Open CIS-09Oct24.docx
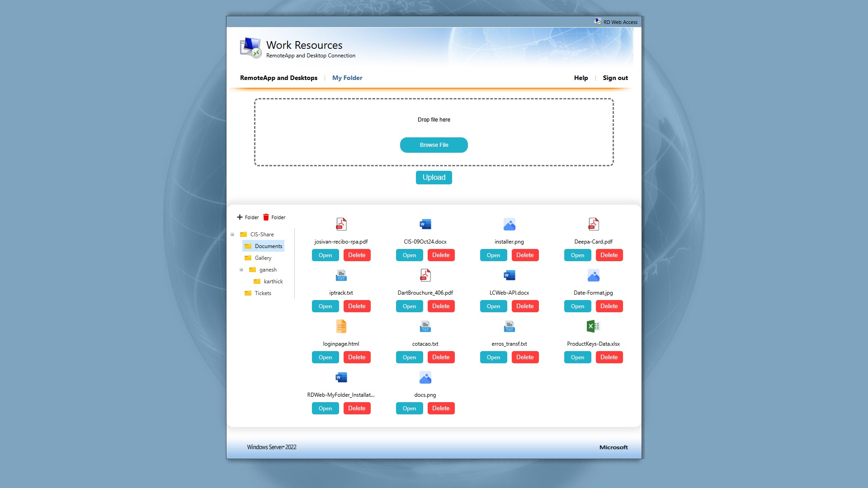 [410, 255]
